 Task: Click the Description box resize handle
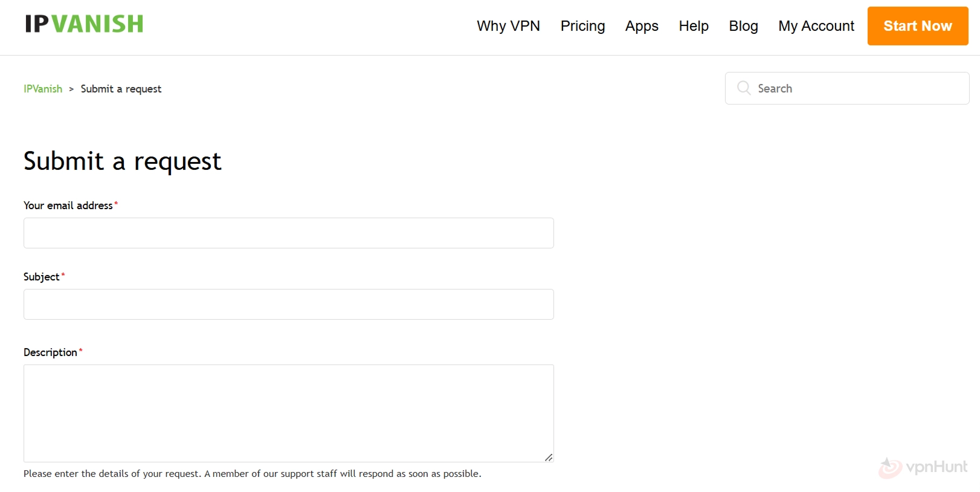tap(549, 458)
